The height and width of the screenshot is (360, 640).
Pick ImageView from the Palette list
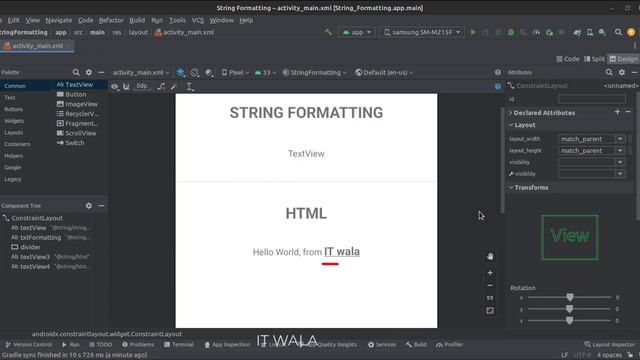click(x=81, y=104)
